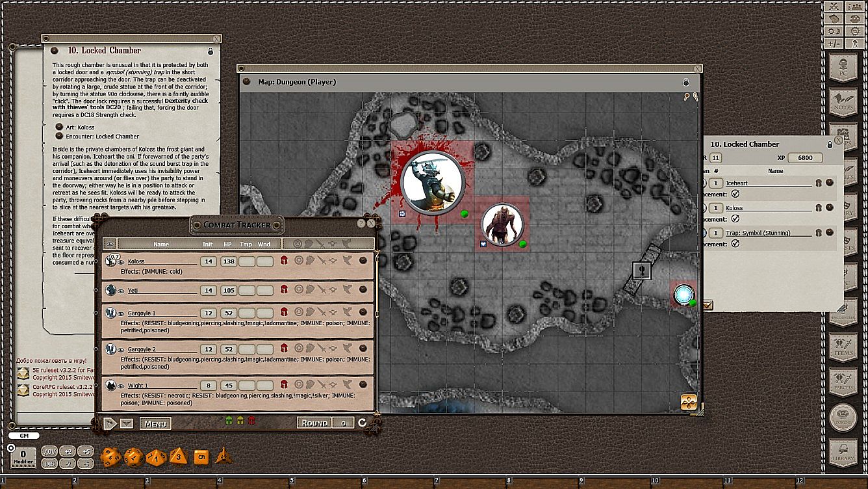Open the Combat Tracker crossed-swords shortcut icon
This screenshot has height=489, width=868.
tap(833, 7)
